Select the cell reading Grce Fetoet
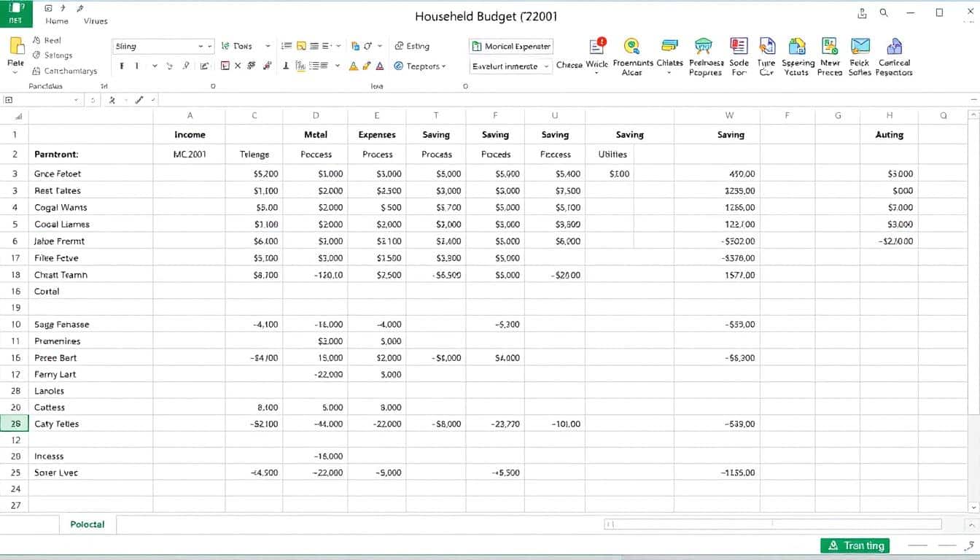The image size is (980, 560). 91,174
